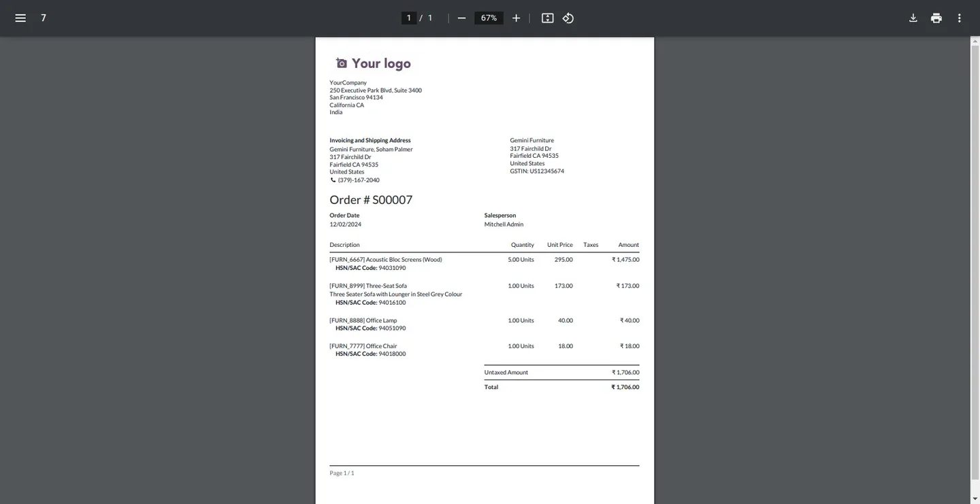Click the scrollbar up arrow
Viewport: 980px width, 504px height.
975,41
